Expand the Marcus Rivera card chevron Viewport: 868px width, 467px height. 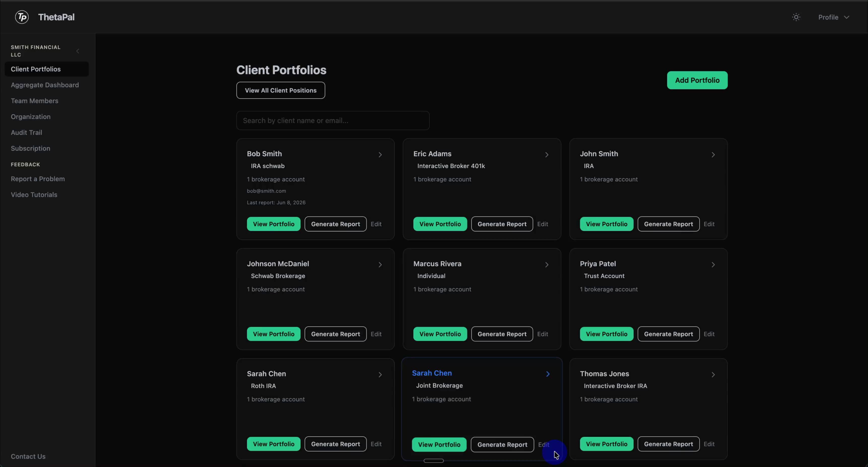tap(547, 265)
